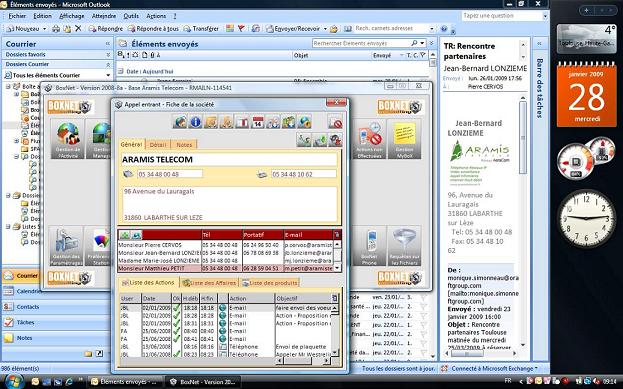This screenshot has height=389, width=623.
Task: Expand the Barre des tâches panel chevron
Action: (540, 44)
